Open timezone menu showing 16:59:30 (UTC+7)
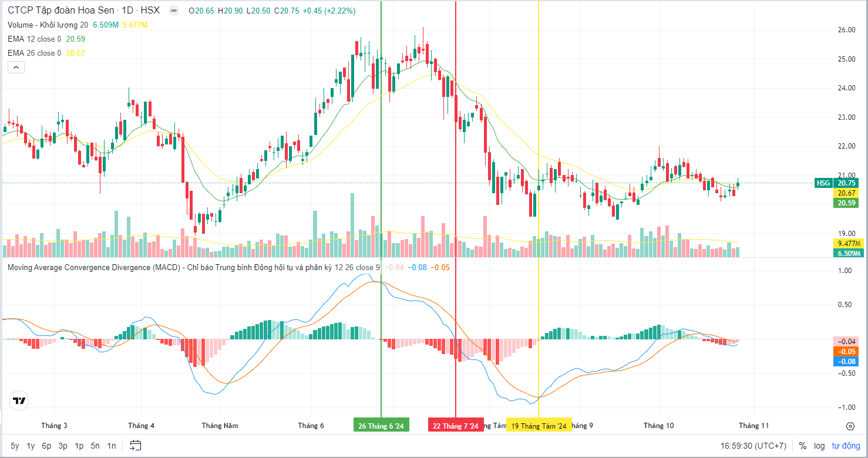The width and height of the screenshot is (868, 458). [x=753, y=446]
